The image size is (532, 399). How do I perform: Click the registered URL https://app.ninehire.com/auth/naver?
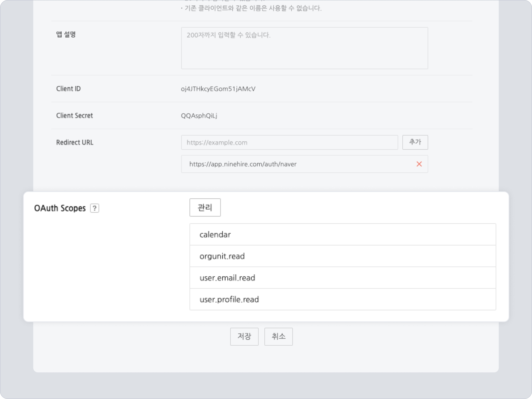(243, 164)
